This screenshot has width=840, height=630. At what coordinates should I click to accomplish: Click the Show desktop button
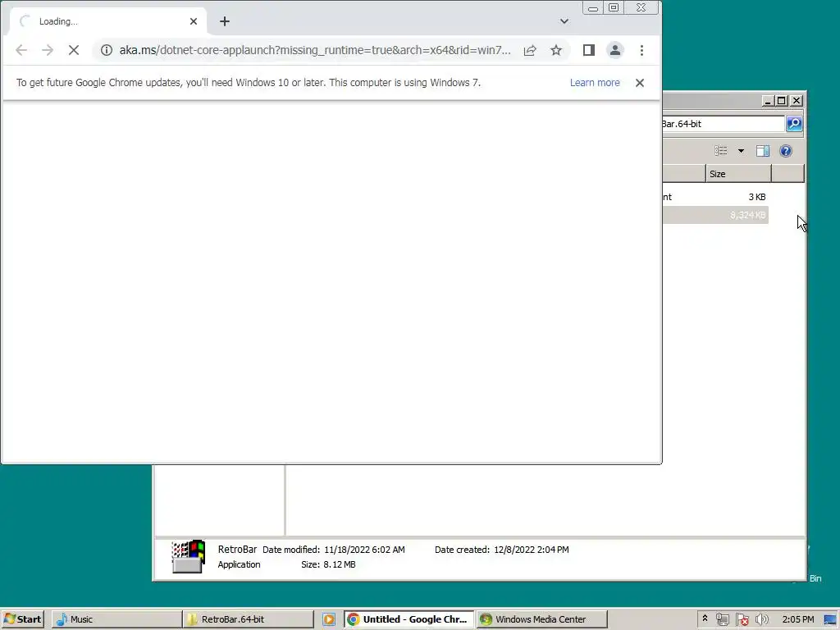tap(831, 619)
